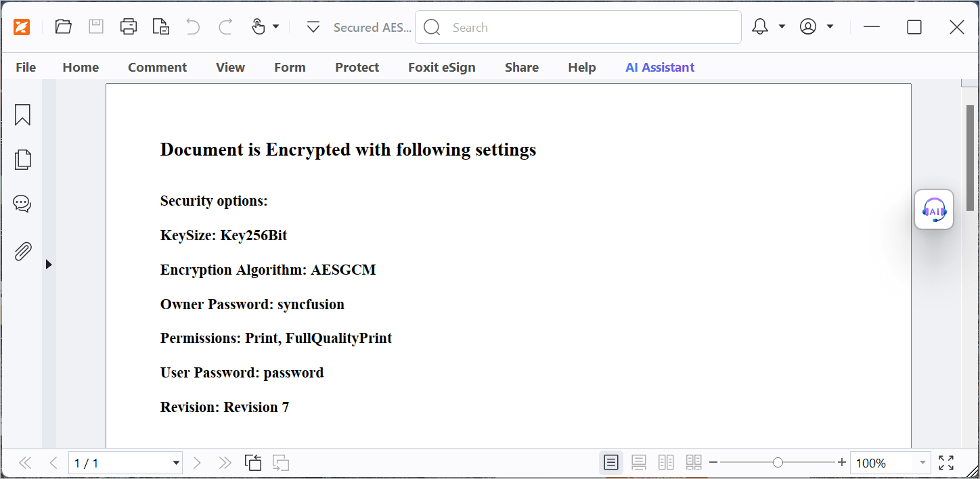Image resolution: width=980 pixels, height=479 pixels.
Task: Show the Pages thumbnails panel
Action: (x=22, y=160)
